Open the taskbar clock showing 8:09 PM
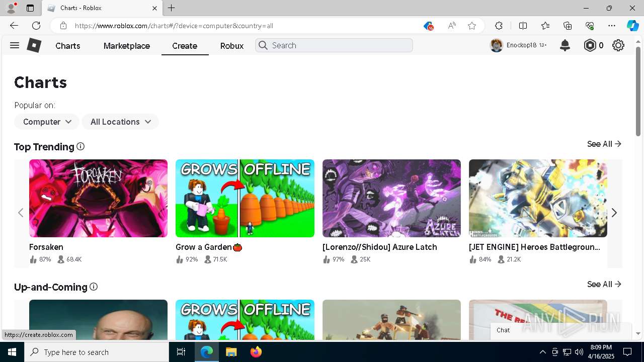Image resolution: width=644 pixels, height=362 pixels. 601,352
